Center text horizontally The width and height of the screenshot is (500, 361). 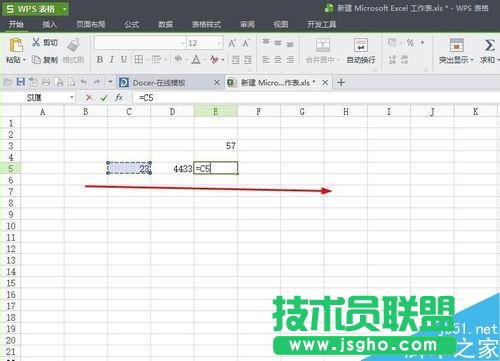click(x=278, y=60)
